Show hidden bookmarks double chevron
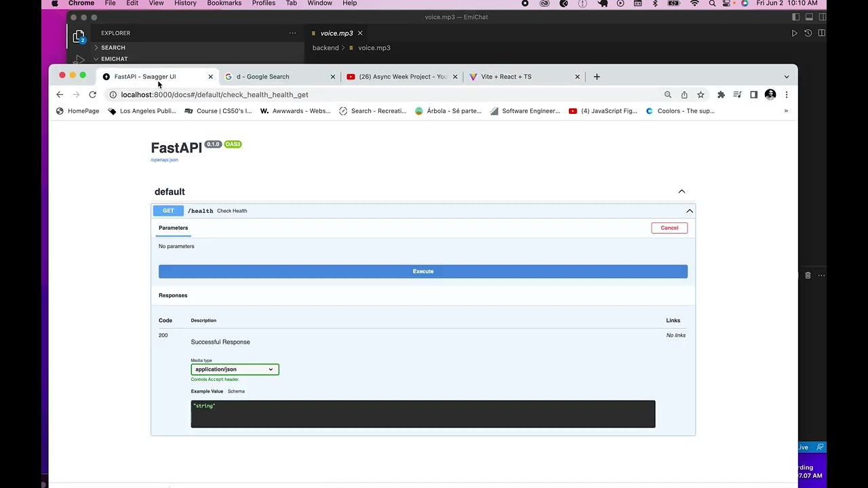 pos(786,111)
